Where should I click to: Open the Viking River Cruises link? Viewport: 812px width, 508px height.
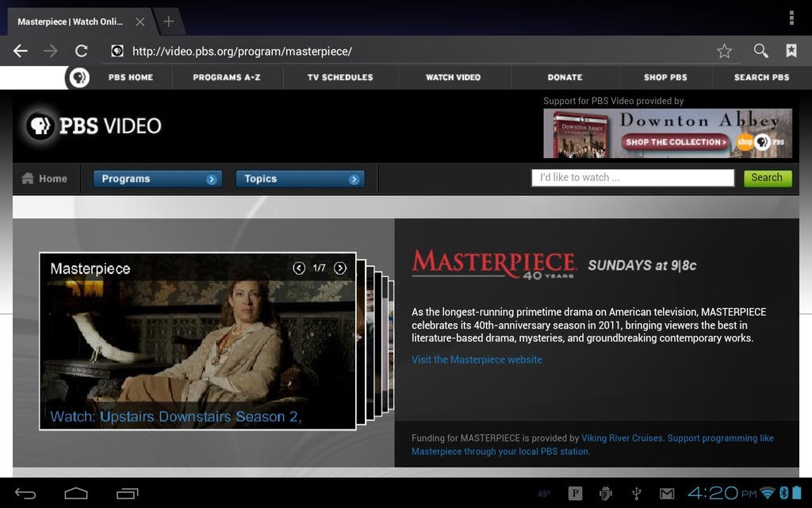tap(622, 438)
